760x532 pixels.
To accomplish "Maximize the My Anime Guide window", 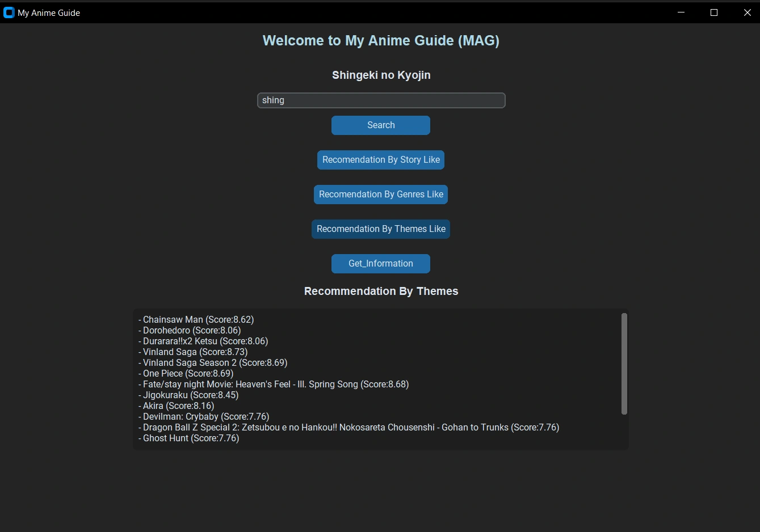I will click(714, 12).
